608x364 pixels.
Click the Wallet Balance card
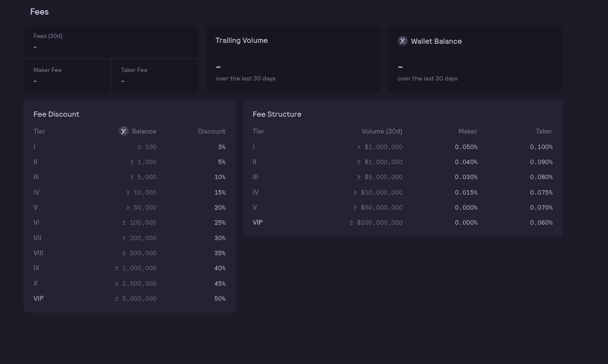(x=475, y=58)
